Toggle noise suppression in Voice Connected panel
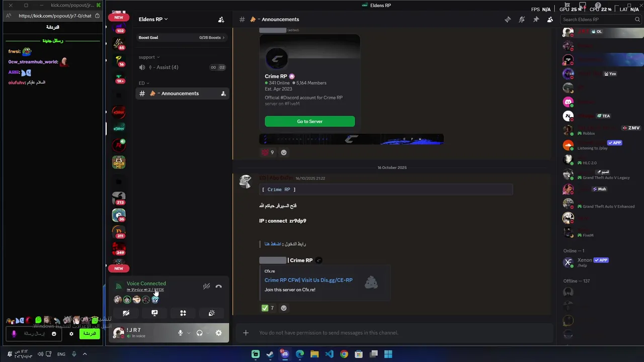644x362 pixels. tap(206, 287)
